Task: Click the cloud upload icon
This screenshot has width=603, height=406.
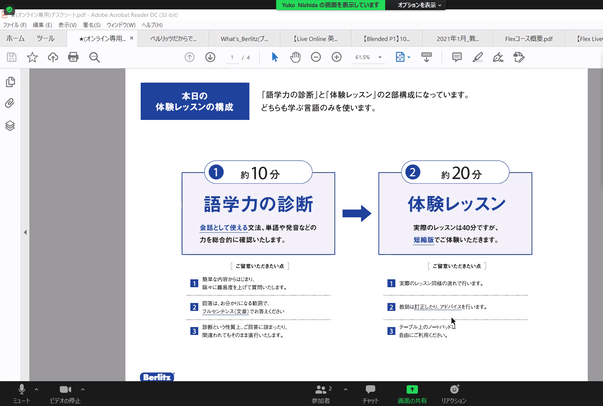Action: [53, 57]
